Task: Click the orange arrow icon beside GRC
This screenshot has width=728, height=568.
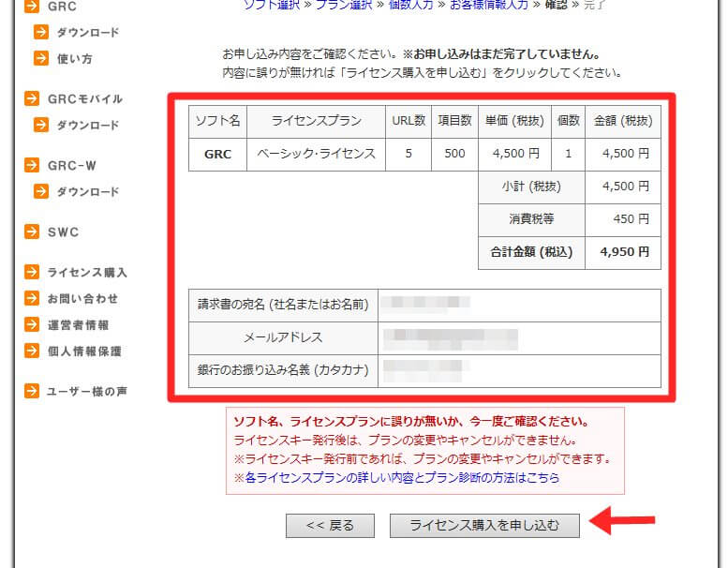Action: pos(32,6)
